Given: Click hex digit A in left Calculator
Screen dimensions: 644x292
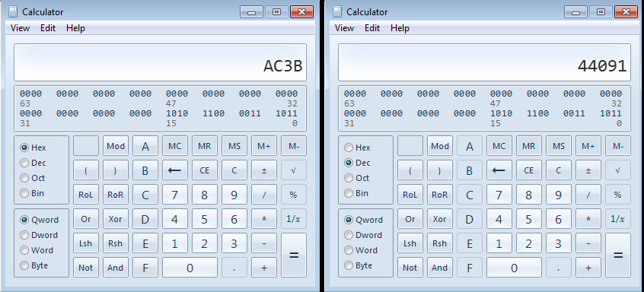Looking at the screenshot, I should pos(145,146).
